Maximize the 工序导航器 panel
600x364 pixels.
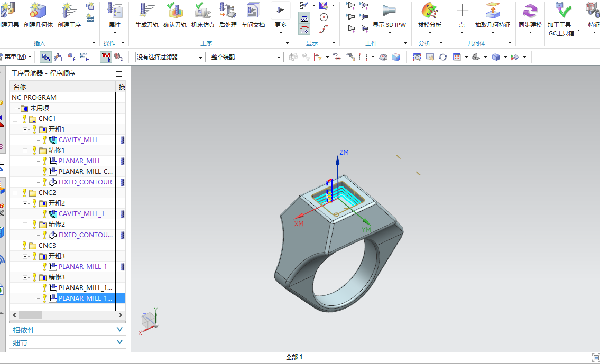coord(119,73)
